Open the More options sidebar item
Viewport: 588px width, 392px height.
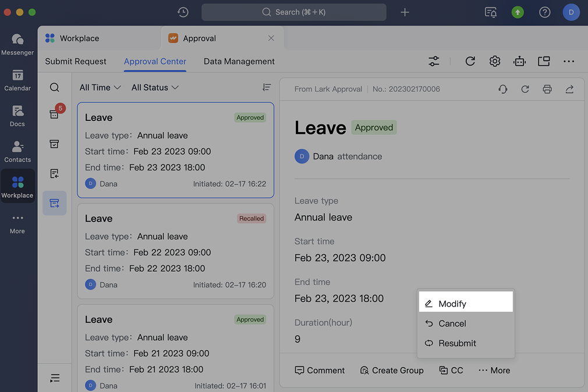tap(17, 223)
